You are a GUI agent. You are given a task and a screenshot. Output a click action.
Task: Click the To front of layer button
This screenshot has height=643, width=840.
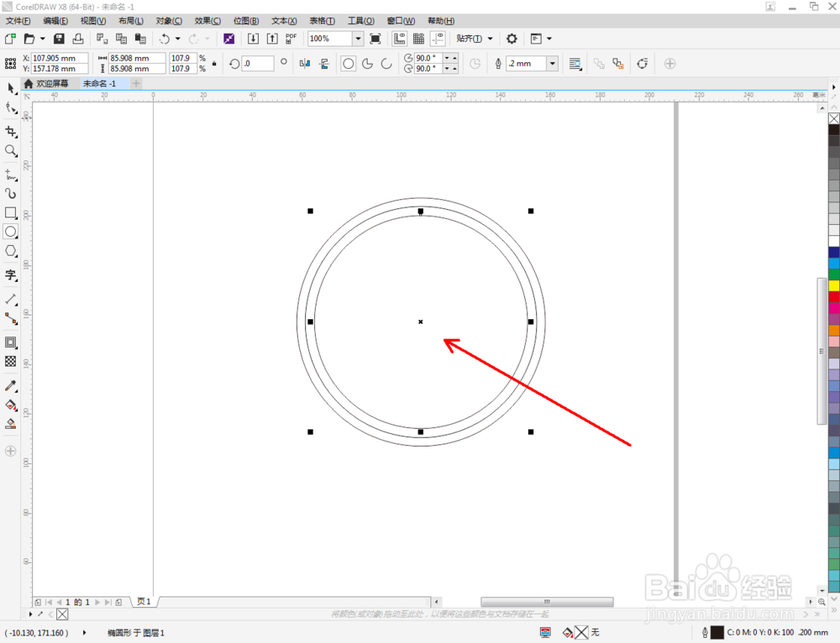[x=599, y=64]
